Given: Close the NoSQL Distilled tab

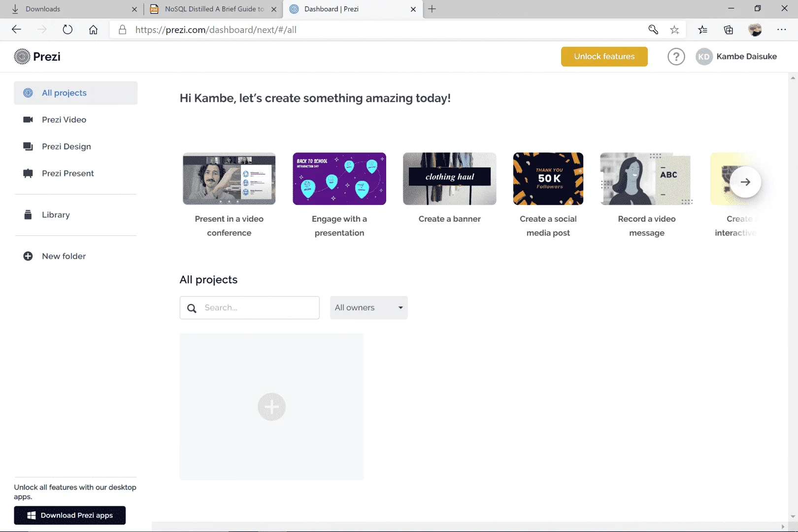Looking at the screenshot, I should 274,9.
